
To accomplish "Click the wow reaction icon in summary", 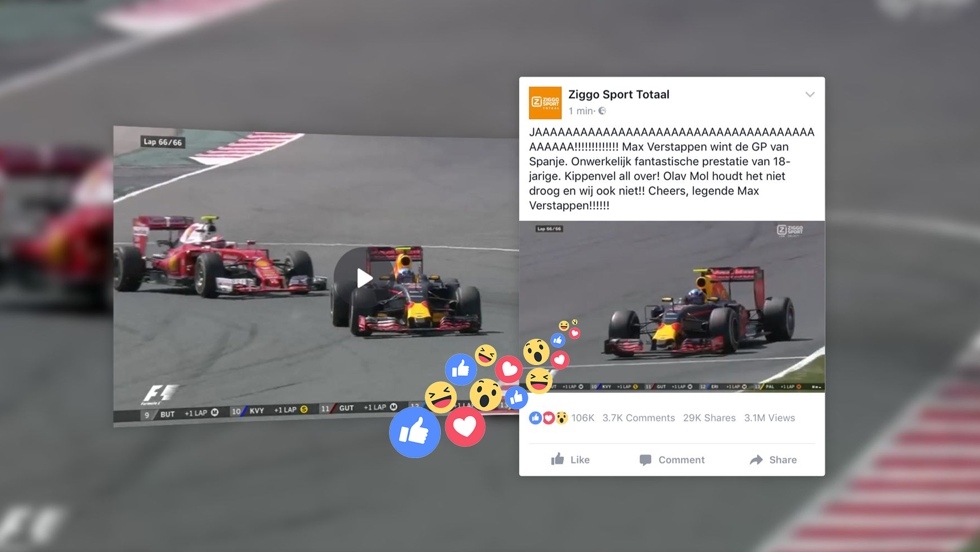I will coord(562,418).
